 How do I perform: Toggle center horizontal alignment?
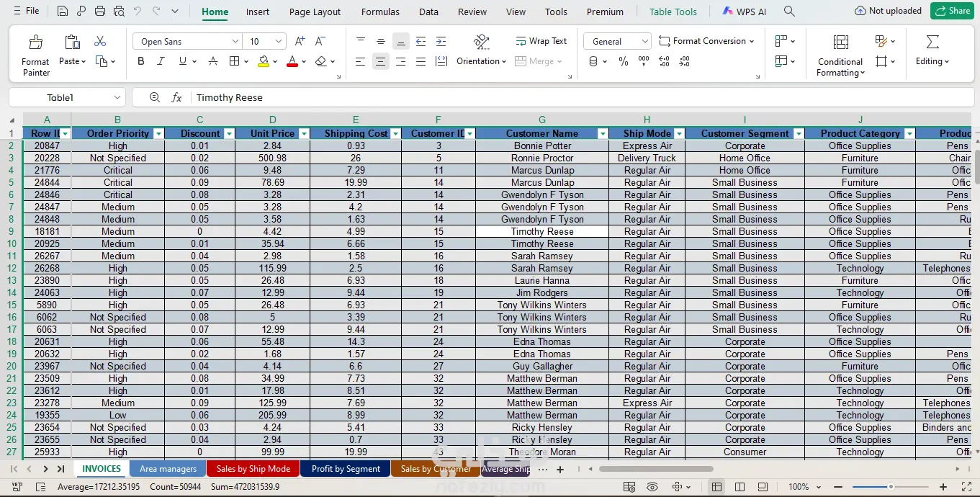point(381,62)
